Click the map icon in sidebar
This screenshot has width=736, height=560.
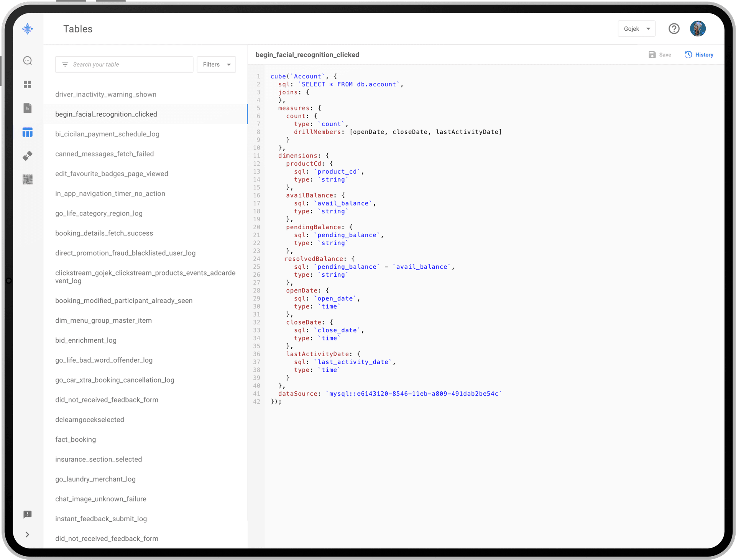[x=28, y=179]
